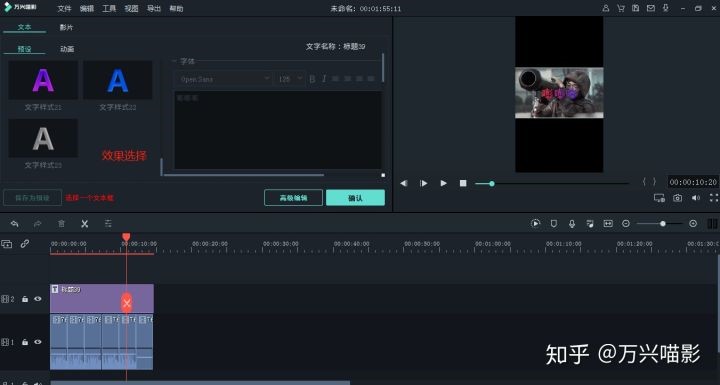
Task: Play the next frame button
Action: [423, 183]
